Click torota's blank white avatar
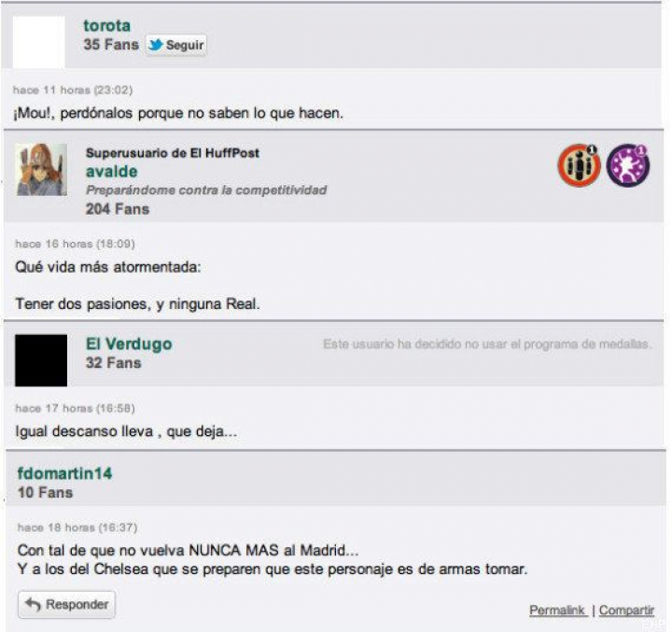672x632 pixels. coord(38,42)
